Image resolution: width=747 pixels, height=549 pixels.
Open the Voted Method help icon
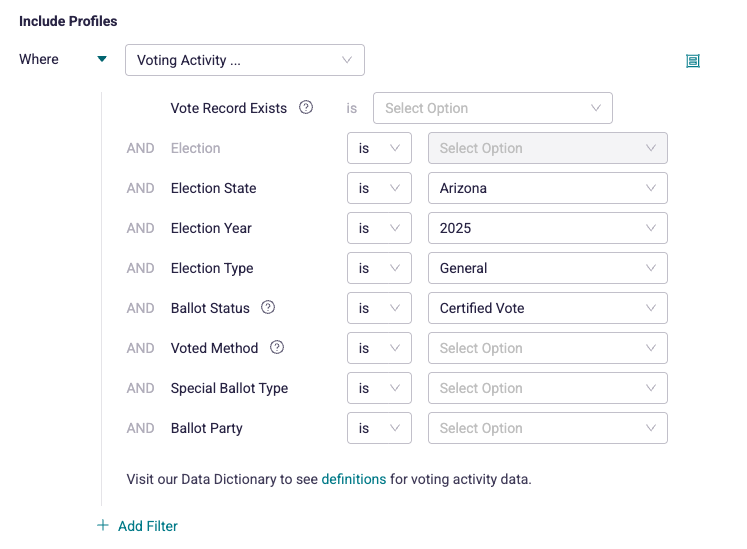click(277, 347)
